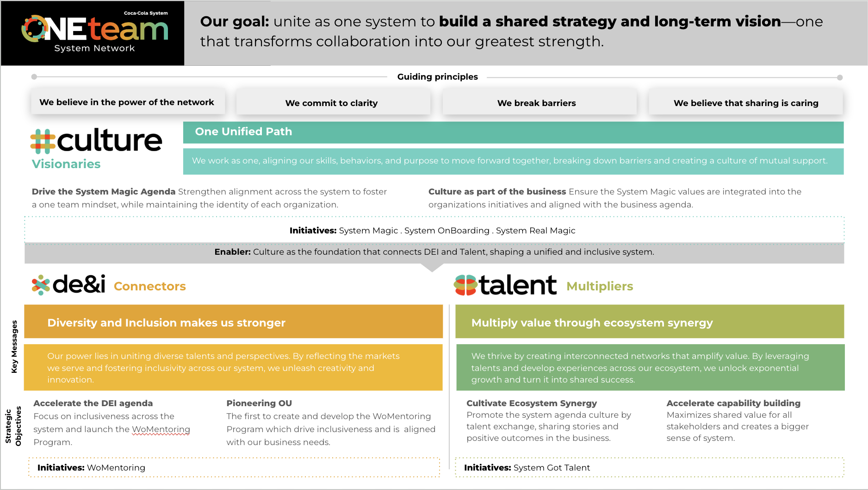868x490 pixels.
Task: Click the 'Guiding principles' heading
Action: (x=437, y=77)
